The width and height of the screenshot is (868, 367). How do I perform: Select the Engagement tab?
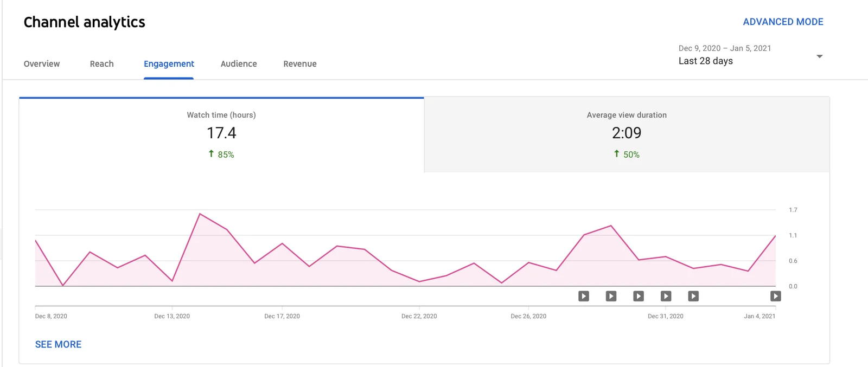coord(169,64)
